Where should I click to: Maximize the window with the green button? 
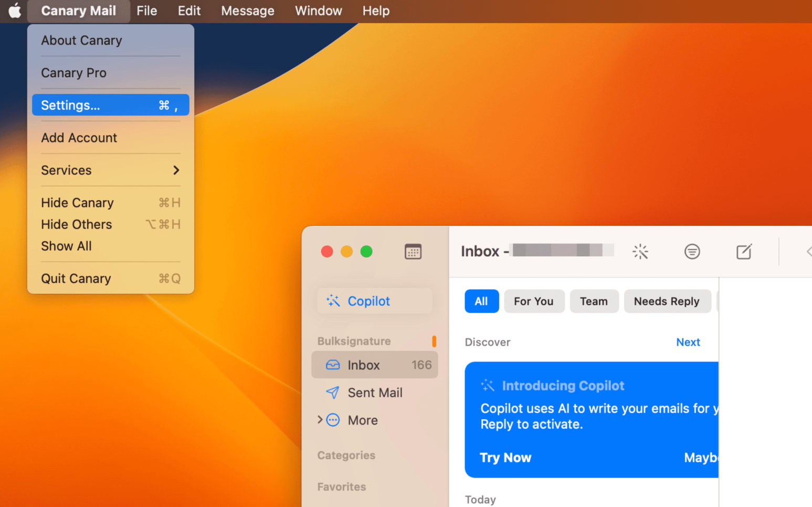point(366,252)
